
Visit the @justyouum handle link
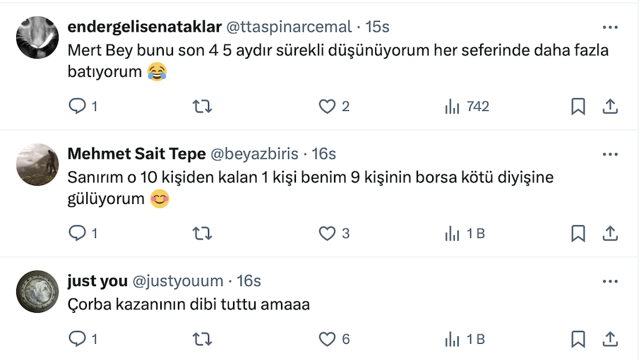pyautogui.click(x=177, y=281)
